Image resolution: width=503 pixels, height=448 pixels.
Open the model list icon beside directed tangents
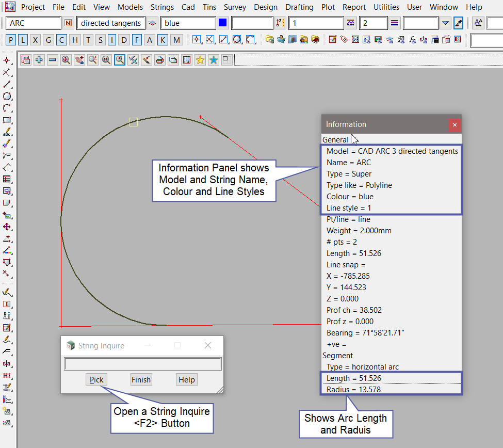[x=152, y=23]
